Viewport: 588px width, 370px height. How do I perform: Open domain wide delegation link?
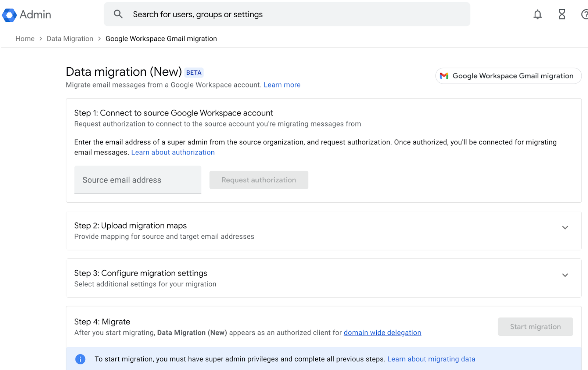pyautogui.click(x=382, y=332)
